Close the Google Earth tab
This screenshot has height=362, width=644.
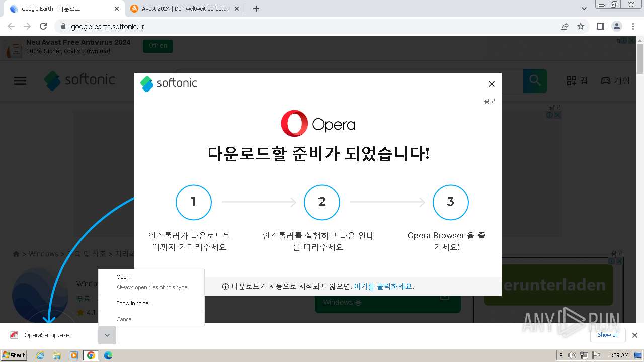[117, 9]
